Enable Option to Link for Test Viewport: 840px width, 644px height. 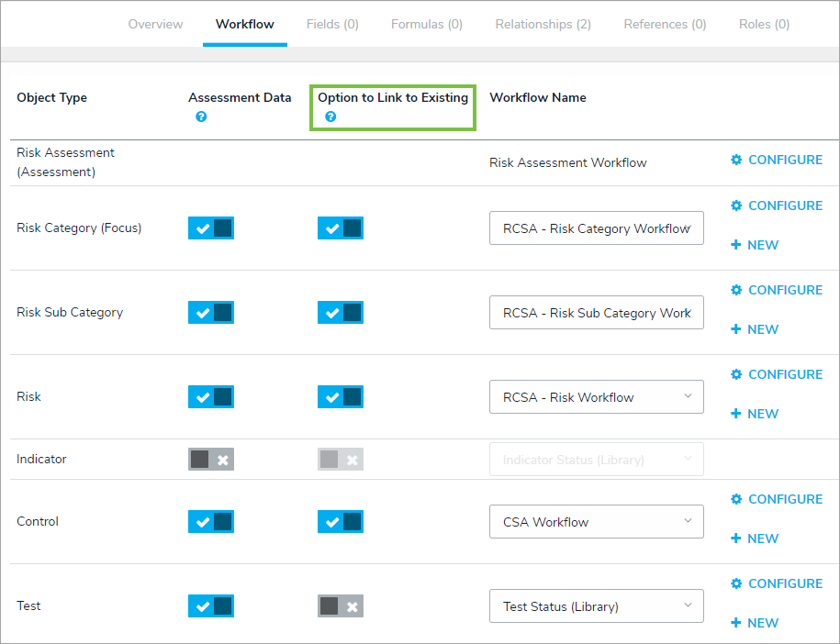[x=341, y=606]
